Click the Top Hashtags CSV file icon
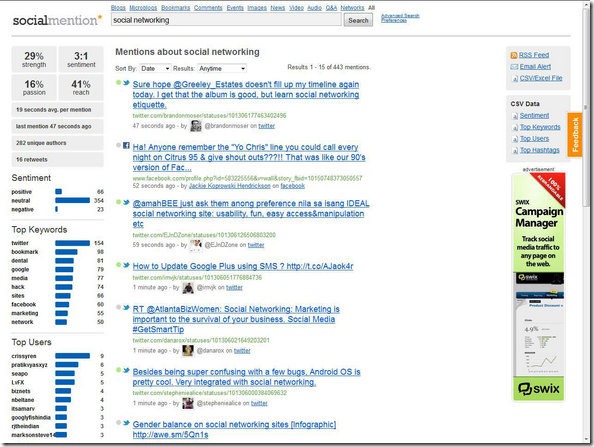The width and height of the screenshot is (594, 447). coord(515,150)
